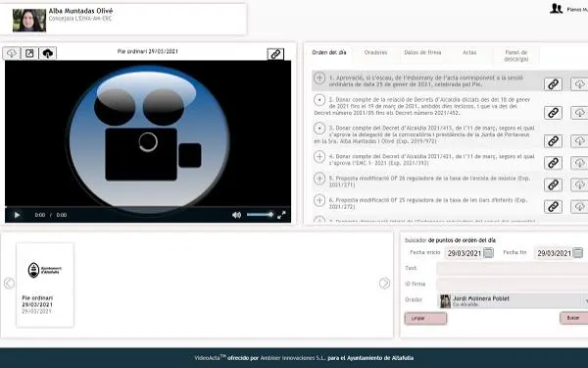588x368 pixels.
Task: Copy link for item 4 Decret 2021/401
Action: pos(553,163)
